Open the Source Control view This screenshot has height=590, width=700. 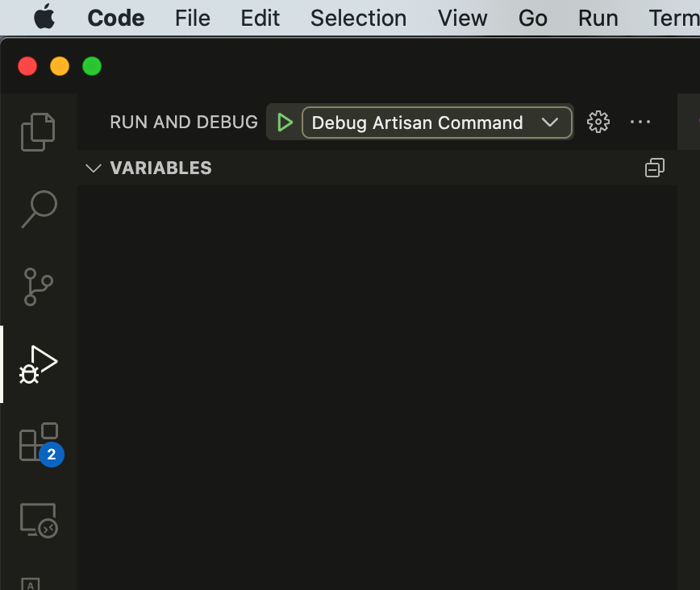click(38, 286)
